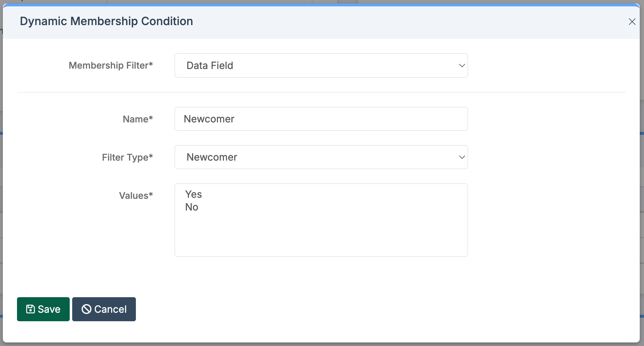This screenshot has width=644, height=346.
Task: Close the Dynamic Membership Condition dialog
Action: (632, 22)
